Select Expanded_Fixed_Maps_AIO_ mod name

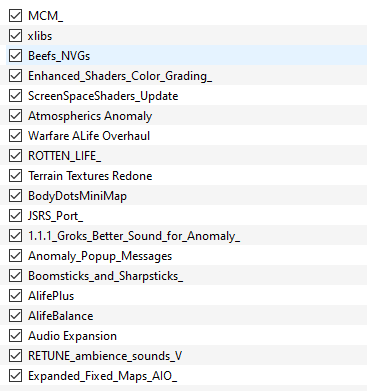point(103,376)
